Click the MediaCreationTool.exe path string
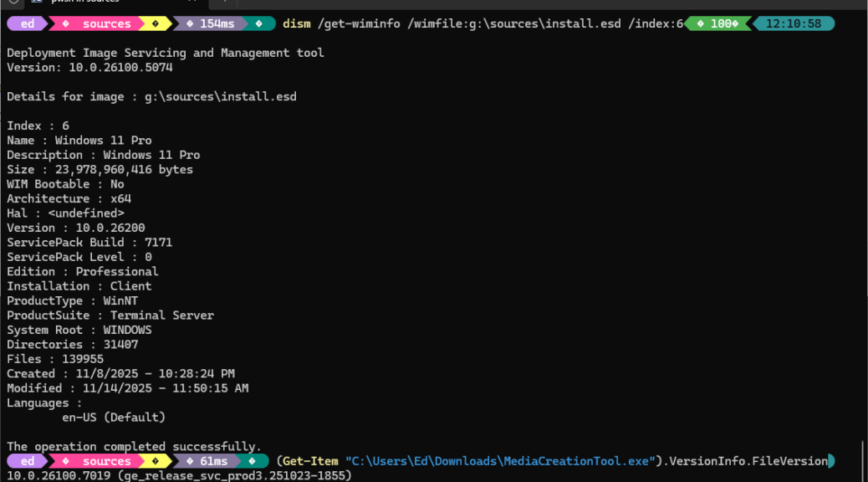 499,461
